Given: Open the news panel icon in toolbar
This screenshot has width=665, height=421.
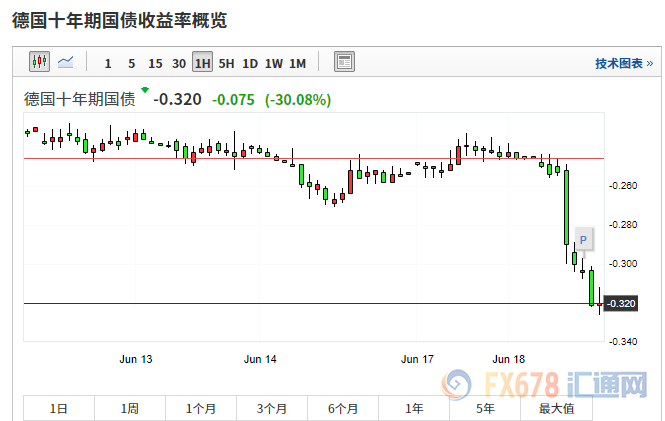Looking at the screenshot, I should (344, 62).
